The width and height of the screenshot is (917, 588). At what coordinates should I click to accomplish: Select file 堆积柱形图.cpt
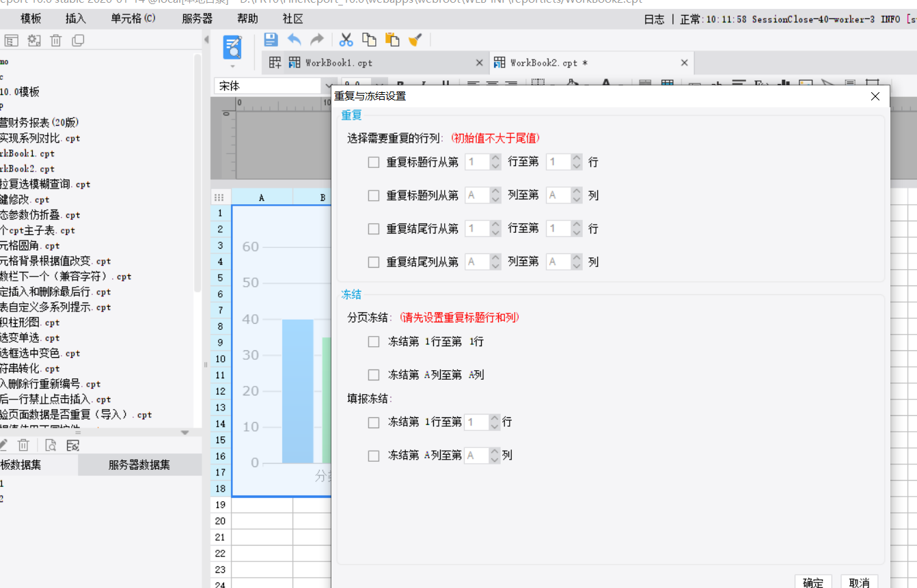(x=30, y=322)
